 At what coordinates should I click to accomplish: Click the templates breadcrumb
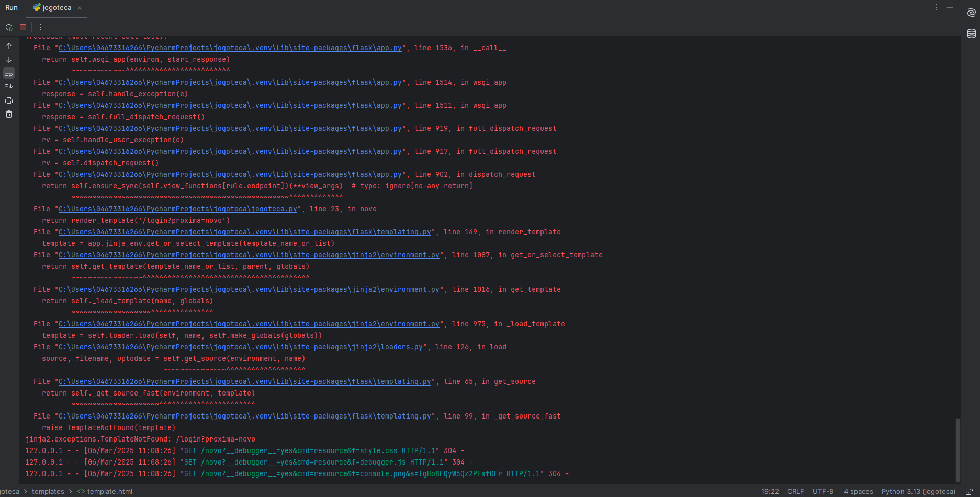(x=48, y=492)
